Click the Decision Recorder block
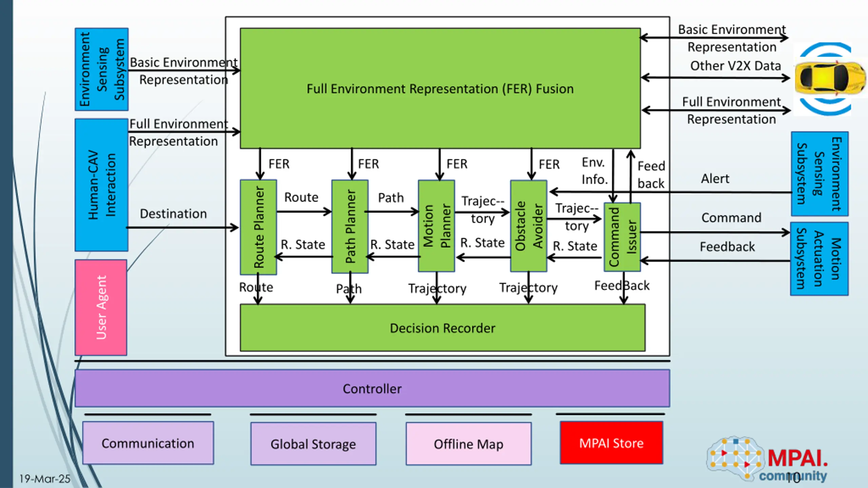Screen dimensions: 868x488 pyautogui.click(x=442, y=328)
